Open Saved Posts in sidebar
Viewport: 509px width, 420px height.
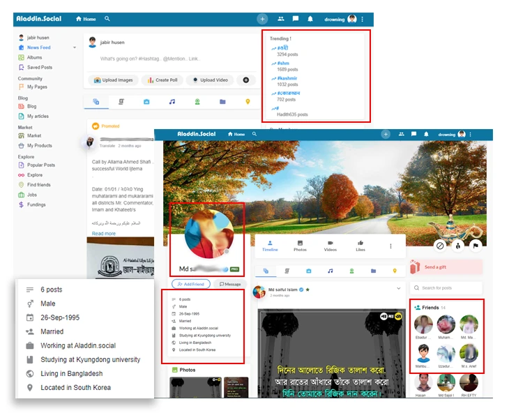point(36,67)
